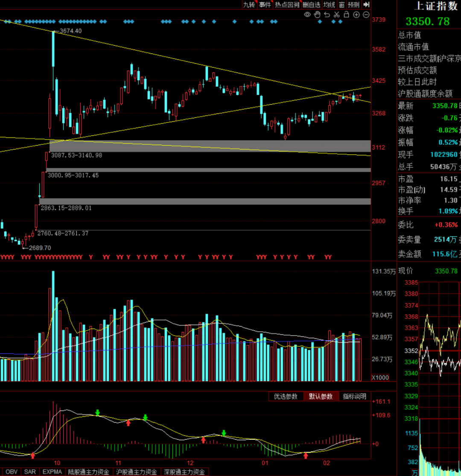
Task: Click the month 11 label on time axis
Action: (x=118, y=463)
